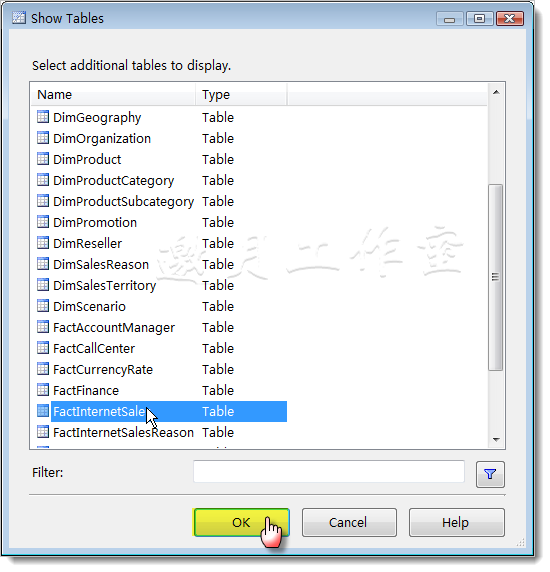
Task: Click the table icon beside FactInternetSales
Action: pos(43,411)
